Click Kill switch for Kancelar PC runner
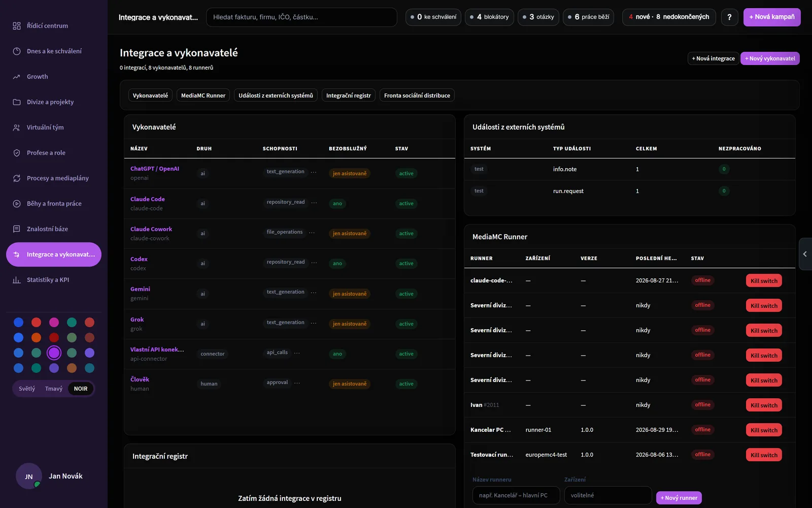This screenshot has width=812, height=508. 764,430
